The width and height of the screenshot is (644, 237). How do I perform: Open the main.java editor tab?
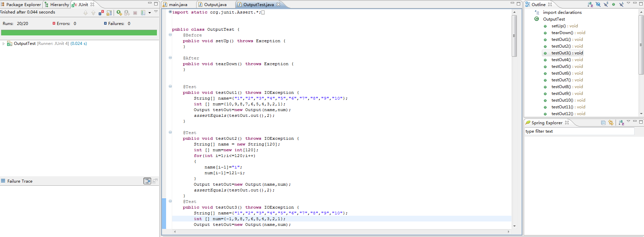point(178,4)
